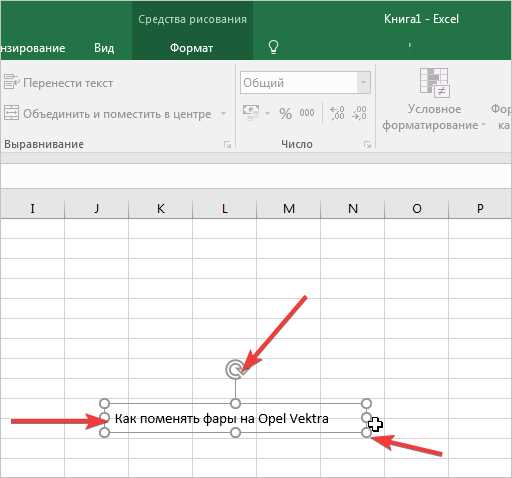Click the text box bottom-right corner handle
The height and width of the screenshot is (478, 512).
pos(366,433)
